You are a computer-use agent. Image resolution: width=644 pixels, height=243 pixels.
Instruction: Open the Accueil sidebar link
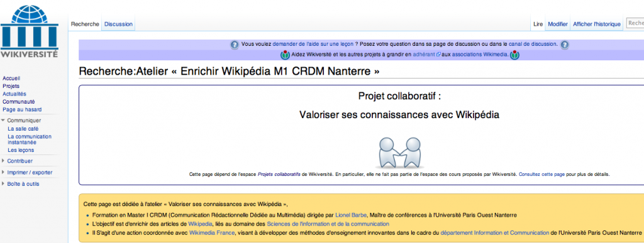(x=11, y=78)
